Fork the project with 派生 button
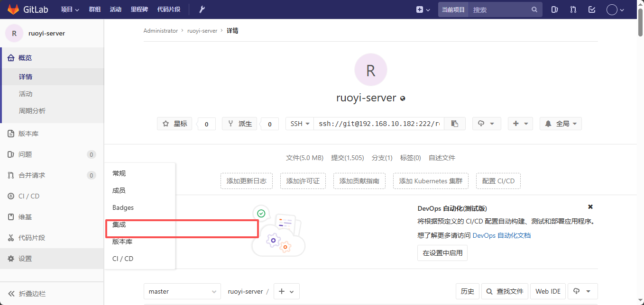This screenshot has width=644, height=305. [x=239, y=124]
